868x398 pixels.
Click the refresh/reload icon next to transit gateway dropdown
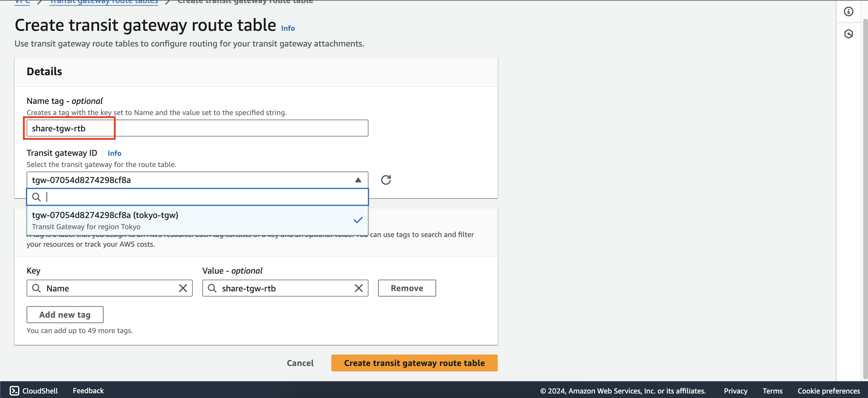[386, 179]
